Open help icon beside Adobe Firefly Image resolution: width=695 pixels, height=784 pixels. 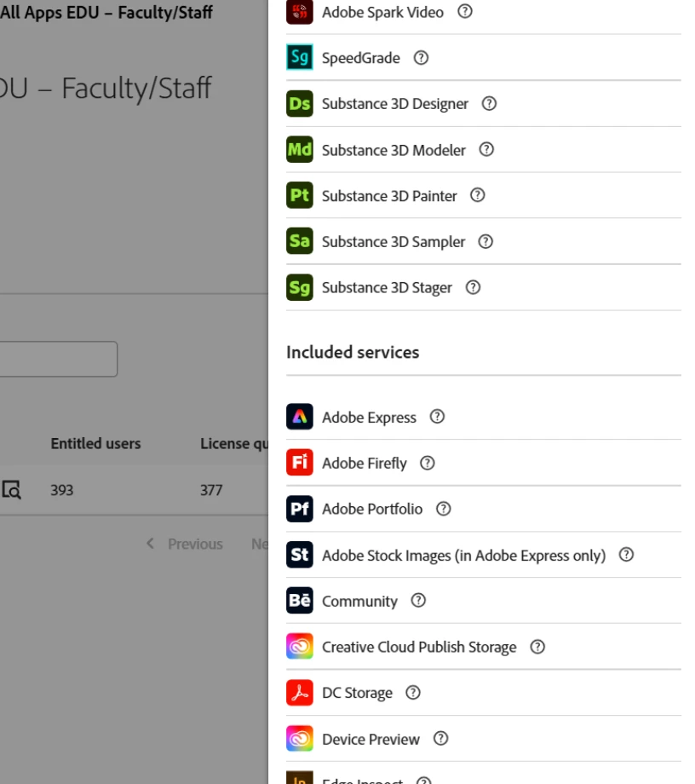click(x=428, y=463)
